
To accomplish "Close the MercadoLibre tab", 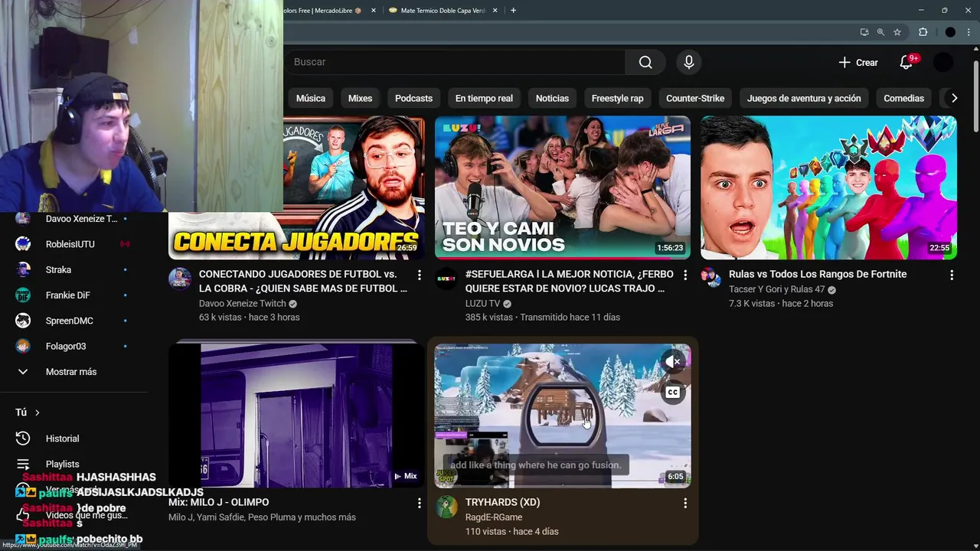I will (374, 10).
